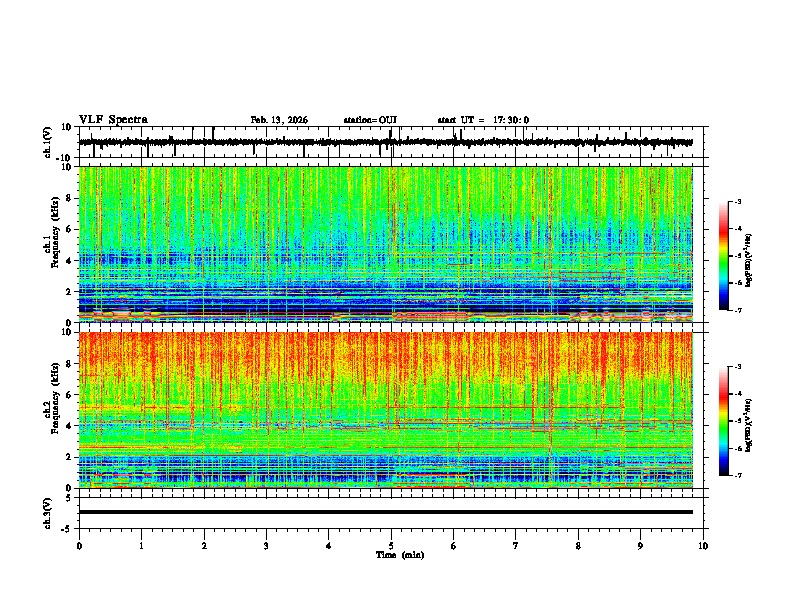Click the ch.2 spectrogram plot
The height and width of the screenshot is (612, 792).
[x=386, y=410]
